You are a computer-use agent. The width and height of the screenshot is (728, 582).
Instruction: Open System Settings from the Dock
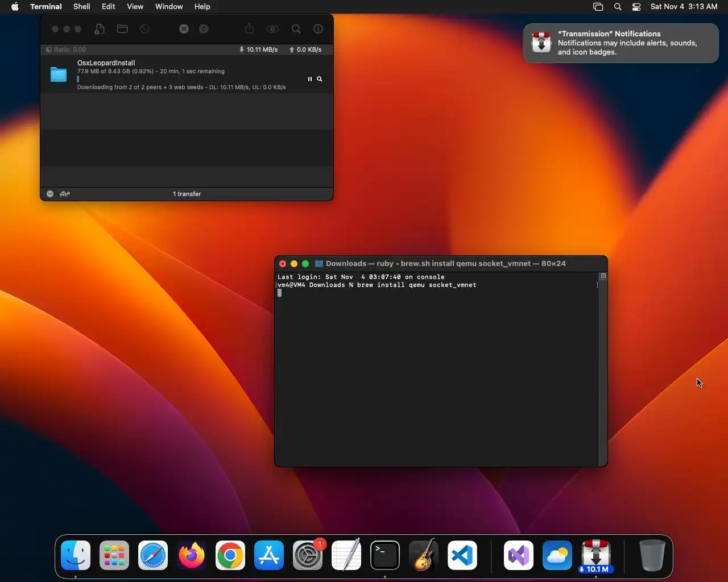(308, 555)
